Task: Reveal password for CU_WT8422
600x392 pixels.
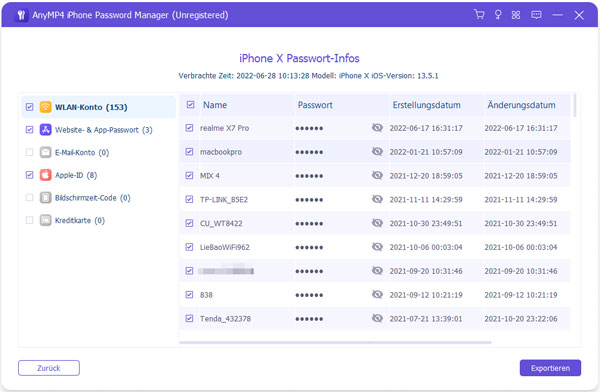Action: tap(377, 223)
